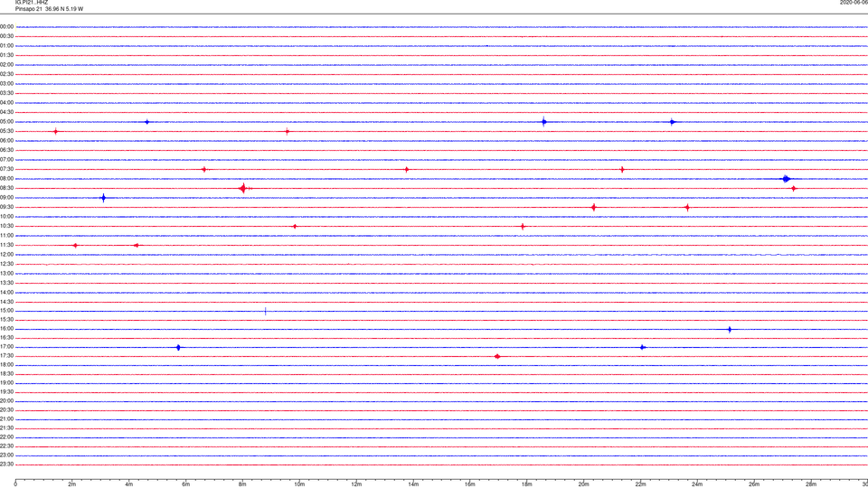The width and height of the screenshot is (868, 488).
Task: Click the 07:30 trace spike near 13.8 minutes
Action: click(407, 169)
